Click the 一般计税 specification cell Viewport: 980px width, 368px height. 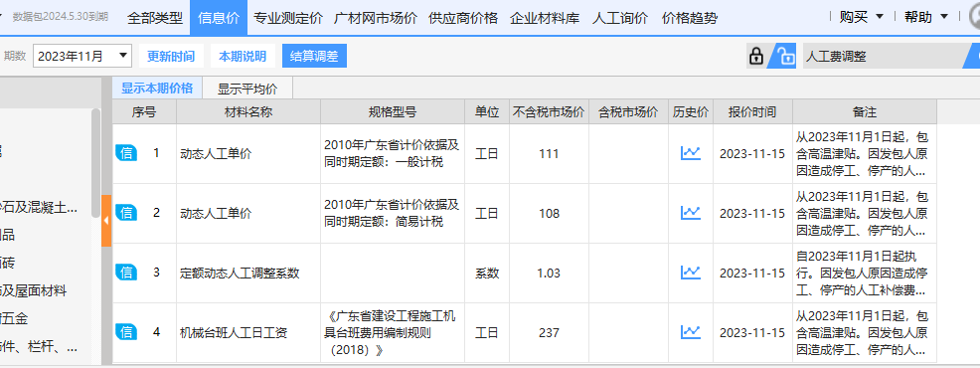pos(393,153)
